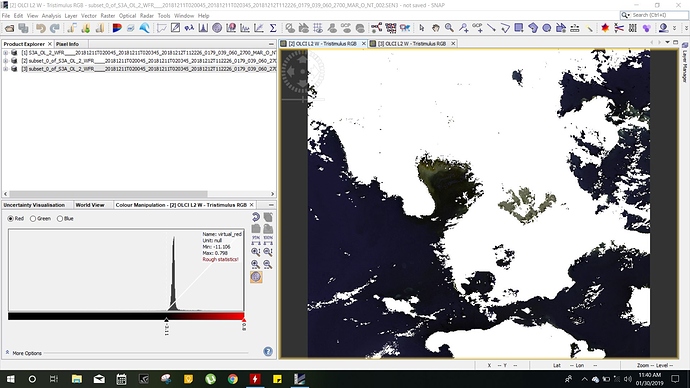This screenshot has height=388, width=690.
Task: Switch to World View tab
Action: pyautogui.click(x=90, y=205)
